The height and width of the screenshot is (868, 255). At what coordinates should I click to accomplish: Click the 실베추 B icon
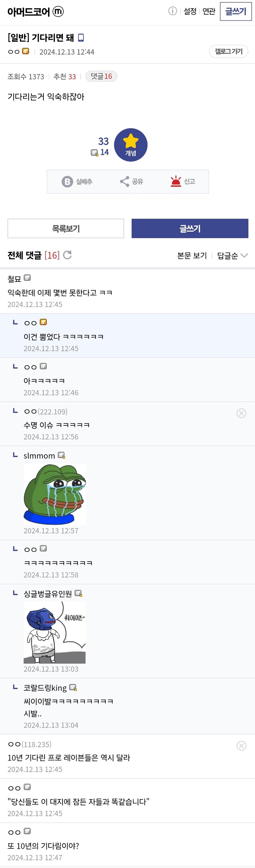[68, 181]
